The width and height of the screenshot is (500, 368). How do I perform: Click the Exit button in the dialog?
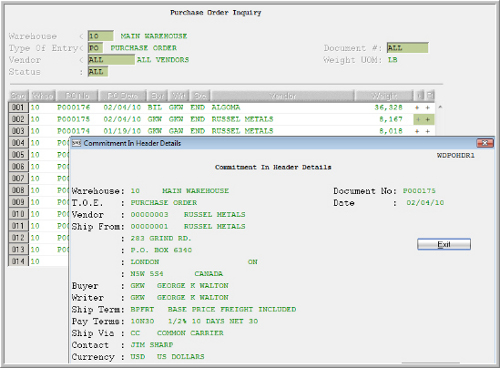pyautogui.click(x=444, y=244)
